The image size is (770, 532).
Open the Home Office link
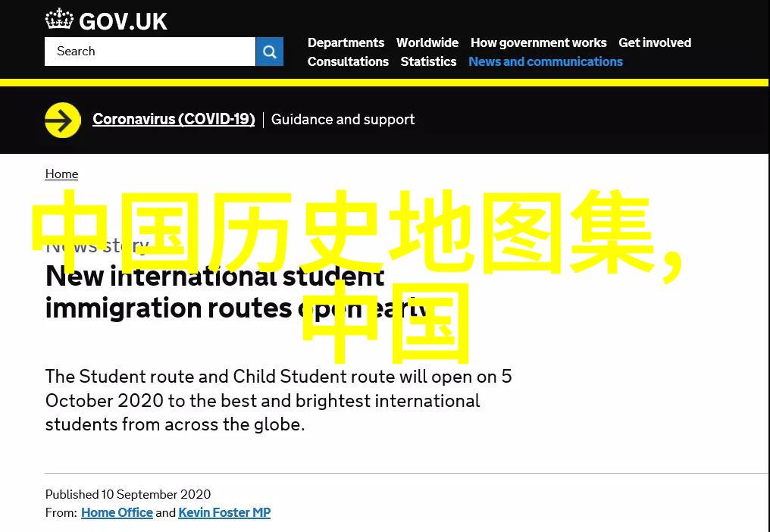117,512
